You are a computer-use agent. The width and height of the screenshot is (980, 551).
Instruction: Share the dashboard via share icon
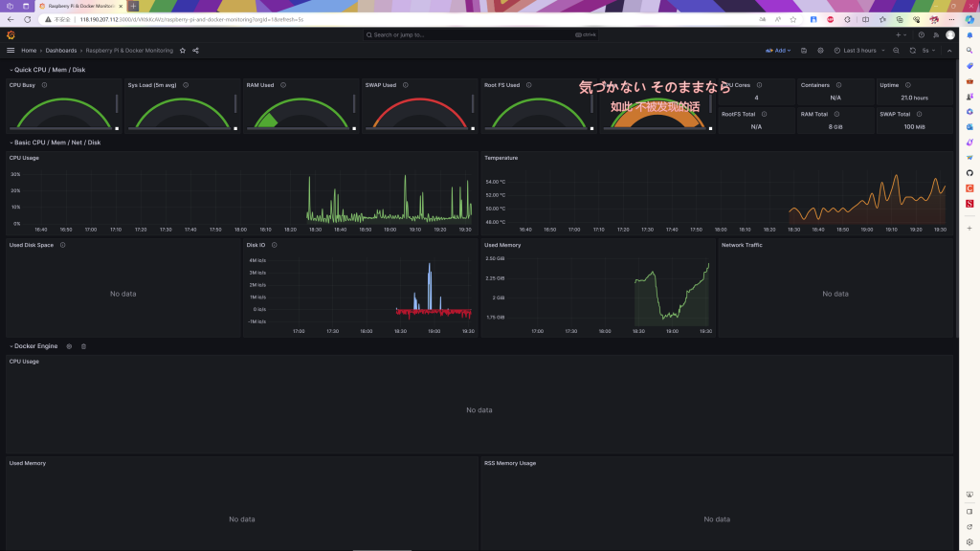tap(195, 51)
